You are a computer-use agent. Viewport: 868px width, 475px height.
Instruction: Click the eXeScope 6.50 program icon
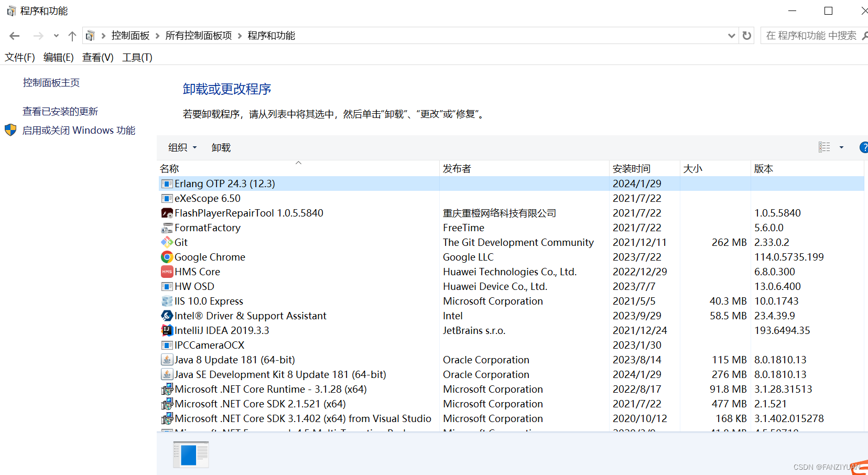pyautogui.click(x=167, y=198)
